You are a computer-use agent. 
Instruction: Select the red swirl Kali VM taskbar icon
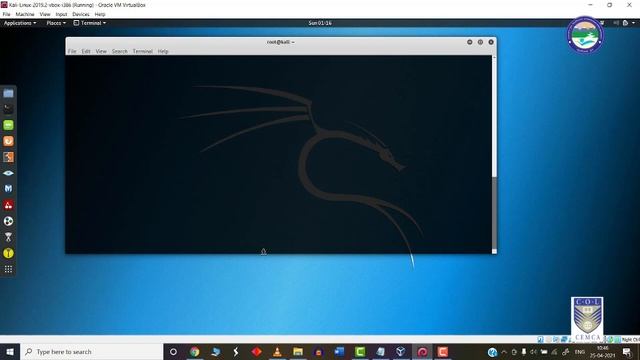click(x=422, y=351)
